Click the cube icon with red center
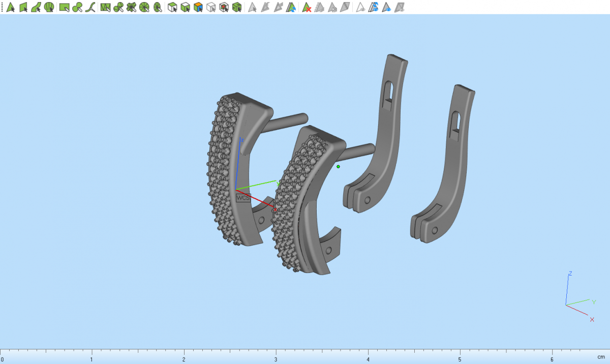This screenshot has width=610, height=364. (x=223, y=7)
